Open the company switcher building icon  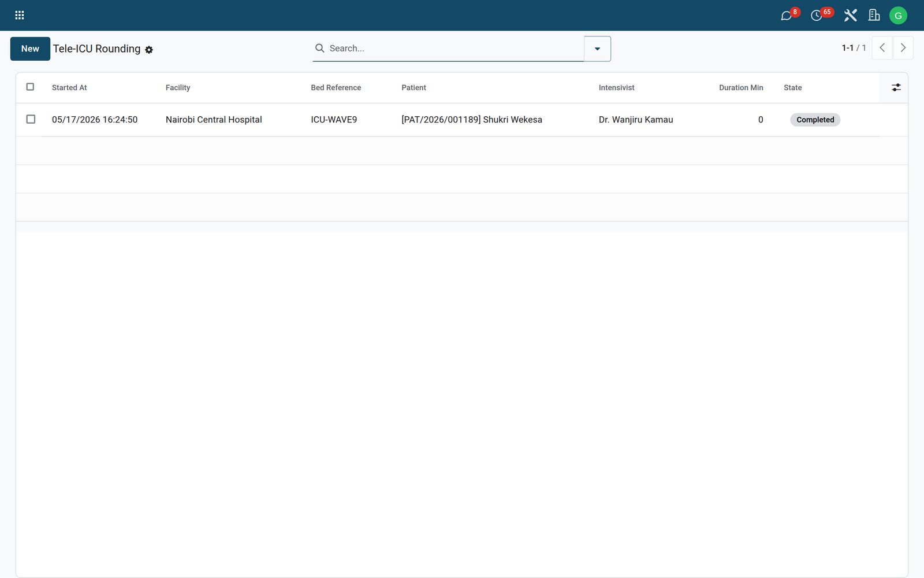874,16
